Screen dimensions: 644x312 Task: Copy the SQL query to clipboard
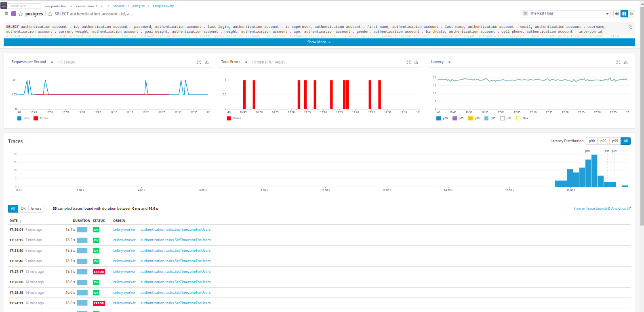coord(630,27)
